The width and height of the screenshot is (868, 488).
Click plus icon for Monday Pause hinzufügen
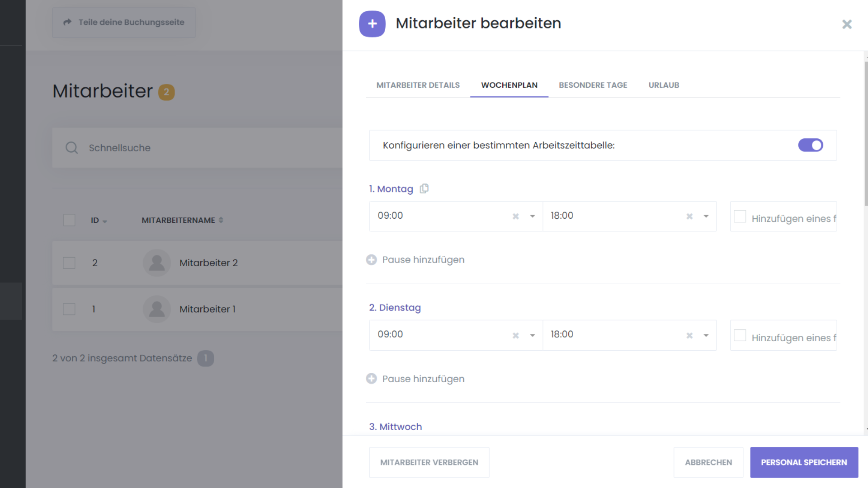[x=371, y=260]
